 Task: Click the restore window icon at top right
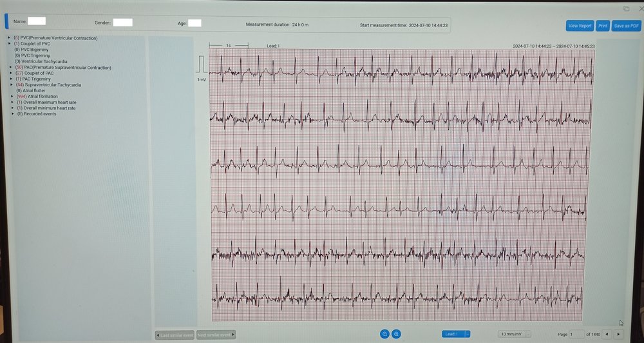tap(627, 8)
